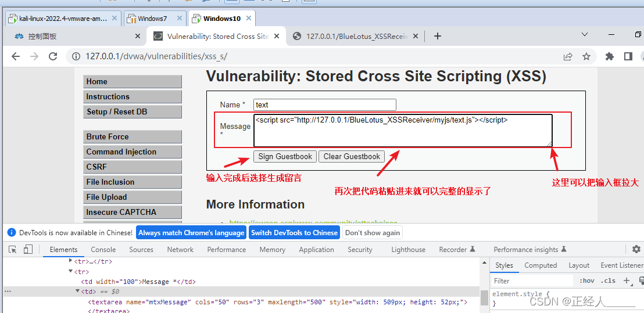Screen dimensions: 644x313
Task: Open the Brute Force page
Action: pos(133,136)
